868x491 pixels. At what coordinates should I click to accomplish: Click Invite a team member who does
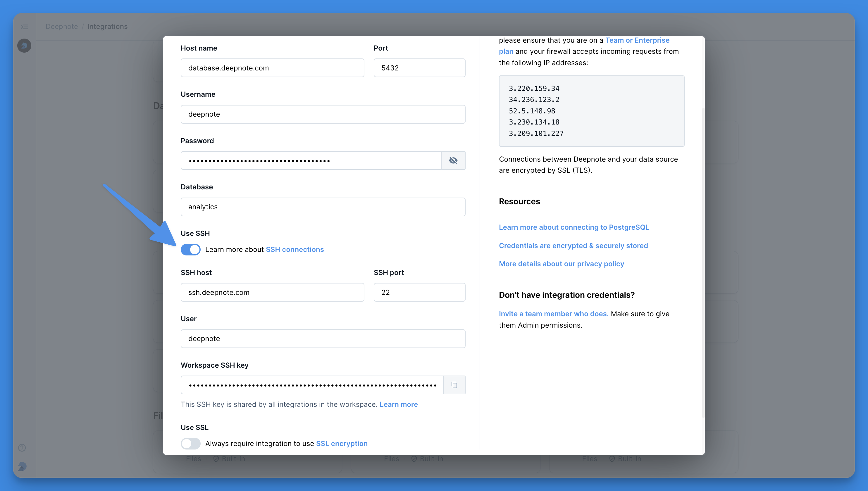[x=553, y=314]
